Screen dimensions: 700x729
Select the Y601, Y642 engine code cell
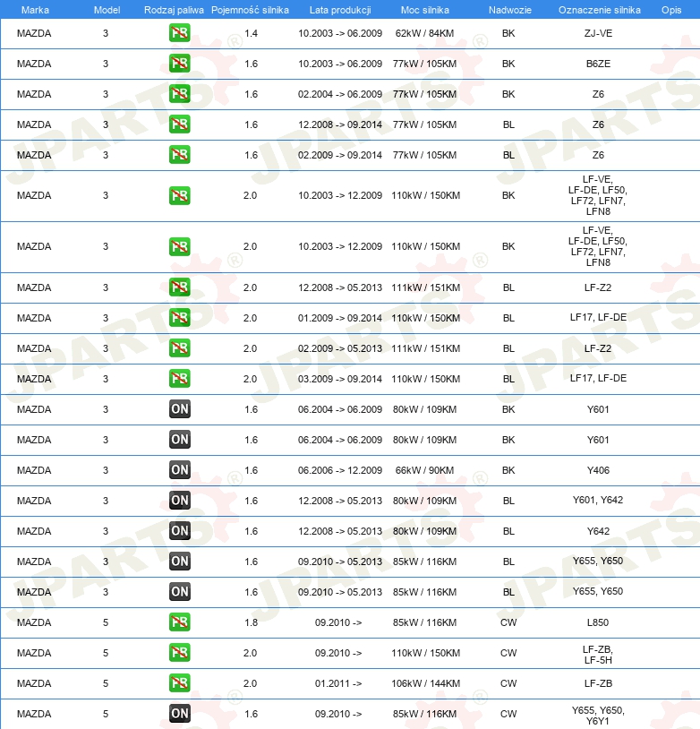tap(598, 500)
